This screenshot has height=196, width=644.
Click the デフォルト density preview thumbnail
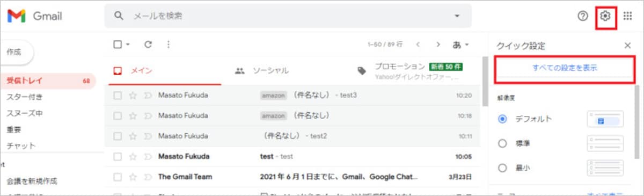tap(605, 119)
